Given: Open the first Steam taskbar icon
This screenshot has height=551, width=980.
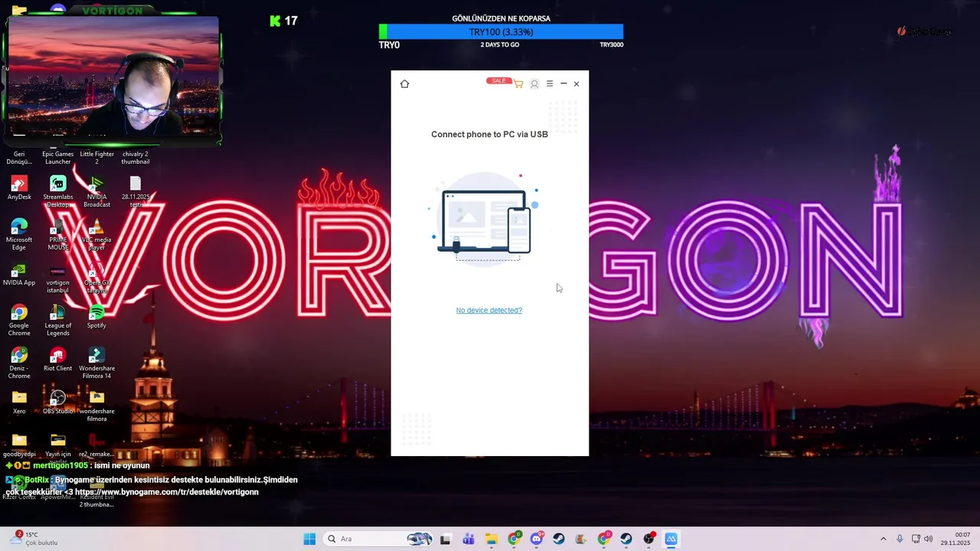Looking at the screenshot, I should click(559, 539).
